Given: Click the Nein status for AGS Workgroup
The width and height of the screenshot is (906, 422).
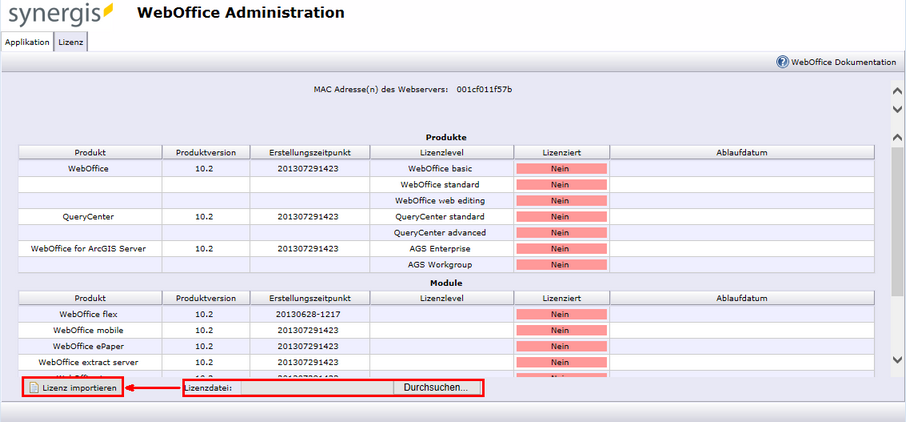Looking at the screenshot, I should pyautogui.click(x=562, y=265).
